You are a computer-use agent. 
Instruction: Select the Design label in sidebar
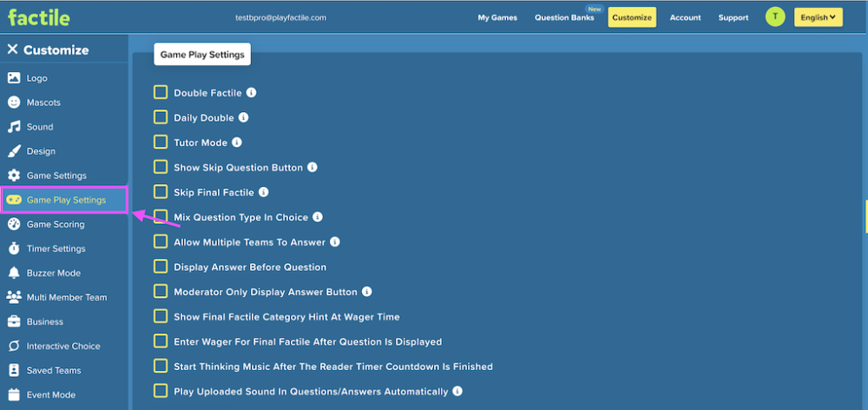click(41, 151)
